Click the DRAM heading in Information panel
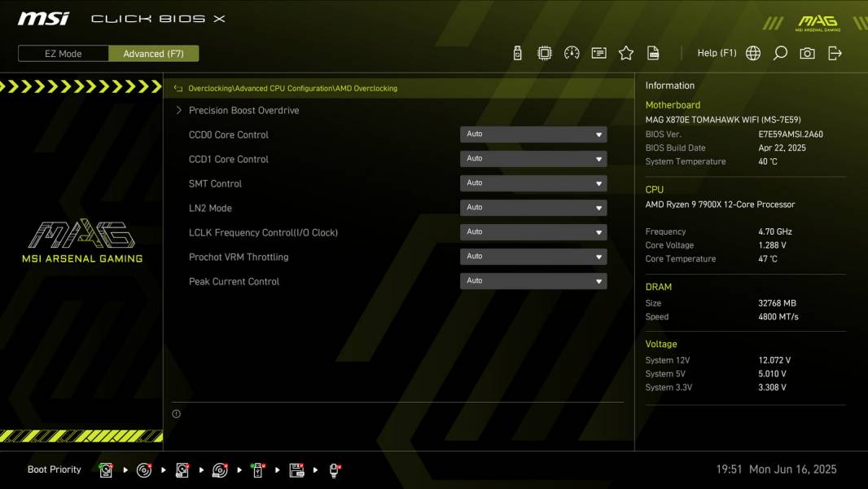This screenshot has height=489, width=868. click(x=658, y=287)
